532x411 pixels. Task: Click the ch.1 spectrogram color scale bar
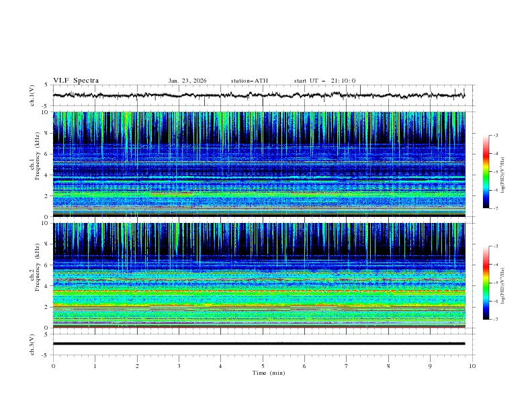pyautogui.click(x=486, y=172)
